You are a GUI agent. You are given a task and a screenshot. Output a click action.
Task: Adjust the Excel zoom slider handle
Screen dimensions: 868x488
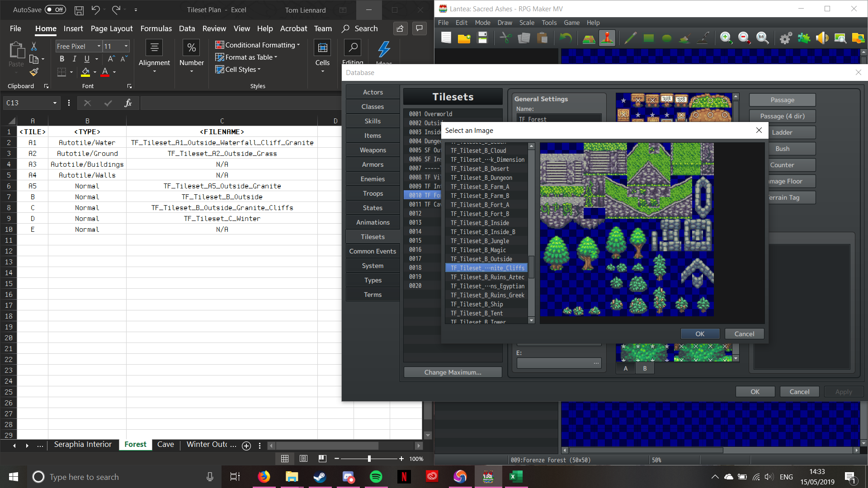click(x=369, y=459)
